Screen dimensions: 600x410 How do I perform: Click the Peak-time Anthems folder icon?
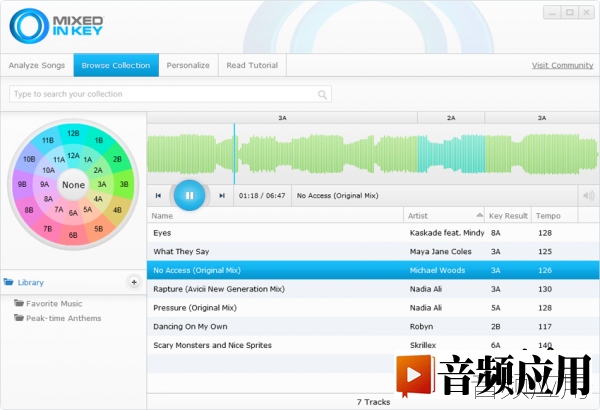pyautogui.click(x=19, y=318)
